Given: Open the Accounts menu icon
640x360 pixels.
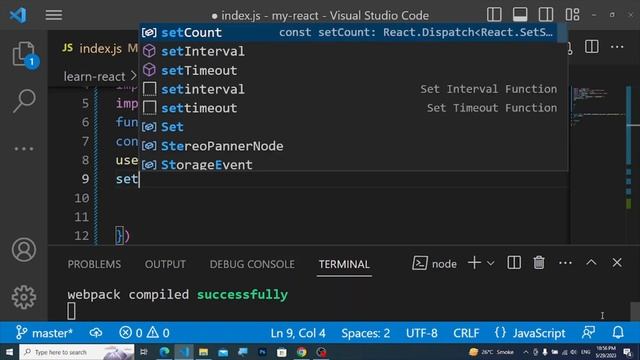Looking at the screenshot, I should point(24,249).
